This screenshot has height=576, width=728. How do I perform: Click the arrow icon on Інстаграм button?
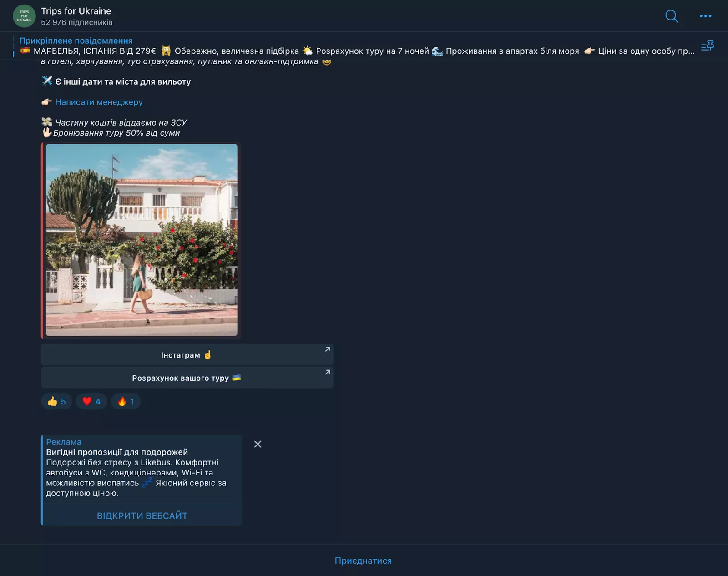328,349
